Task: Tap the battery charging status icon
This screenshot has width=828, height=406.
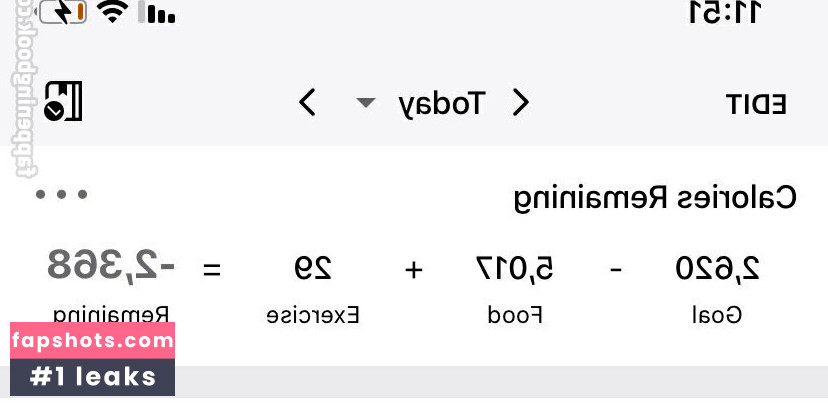Action: point(62,12)
